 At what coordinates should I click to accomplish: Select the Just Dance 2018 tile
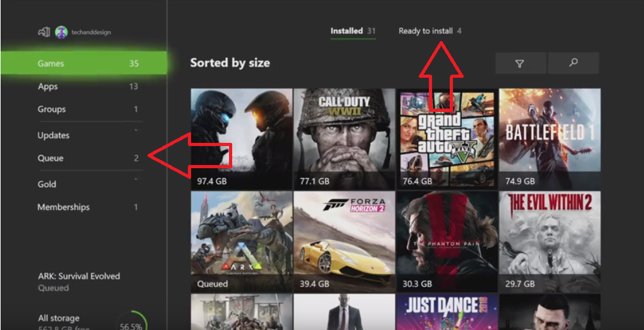(x=447, y=312)
